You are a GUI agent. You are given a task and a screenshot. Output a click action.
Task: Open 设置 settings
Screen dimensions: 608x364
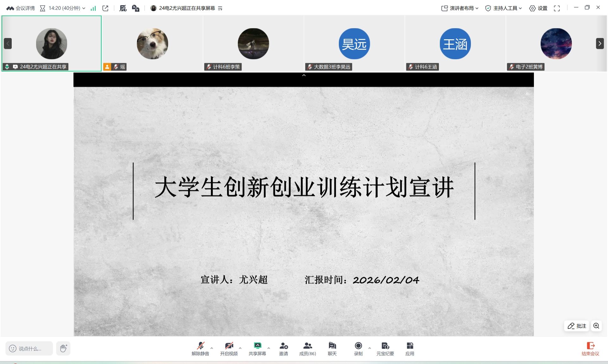click(538, 8)
